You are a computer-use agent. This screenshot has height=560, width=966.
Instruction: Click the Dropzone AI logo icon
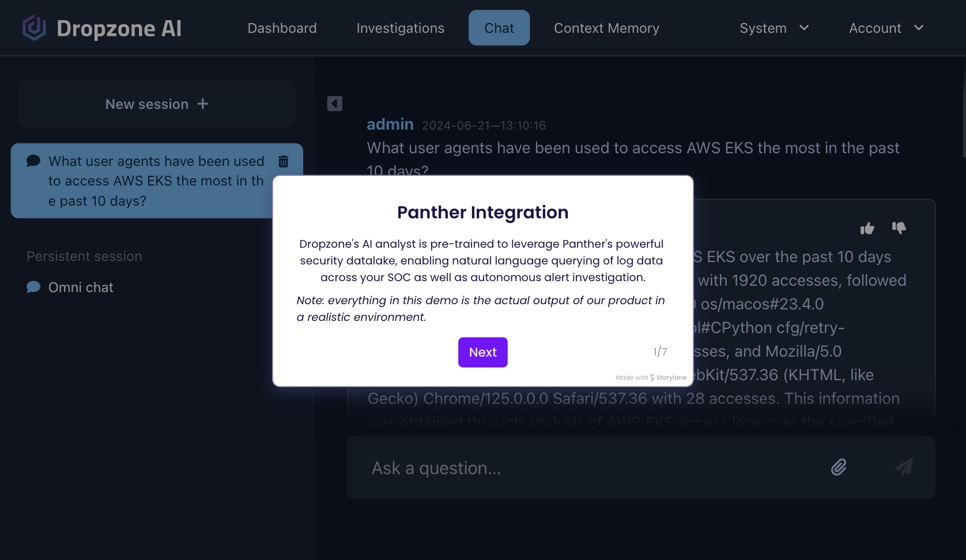pos(34,28)
